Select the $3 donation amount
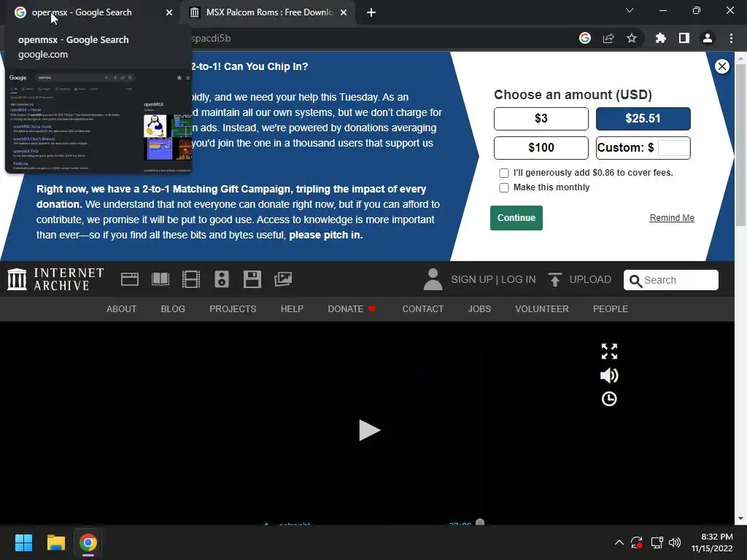 (541, 119)
